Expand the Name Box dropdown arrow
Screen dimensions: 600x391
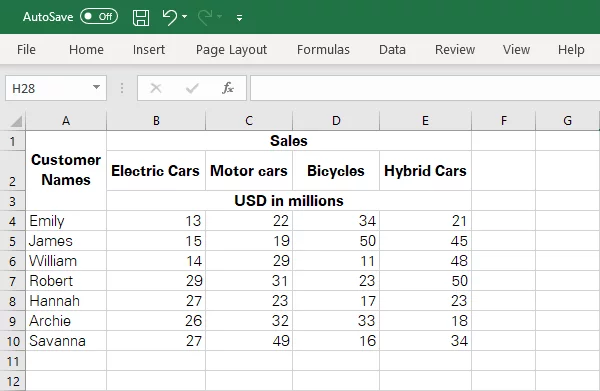tap(96, 88)
